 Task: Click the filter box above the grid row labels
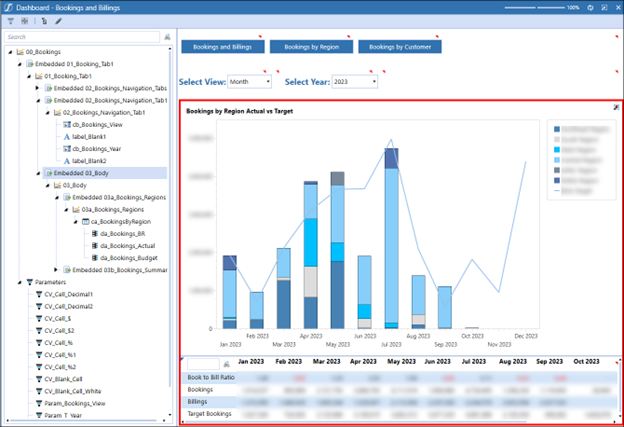(203, 364)
